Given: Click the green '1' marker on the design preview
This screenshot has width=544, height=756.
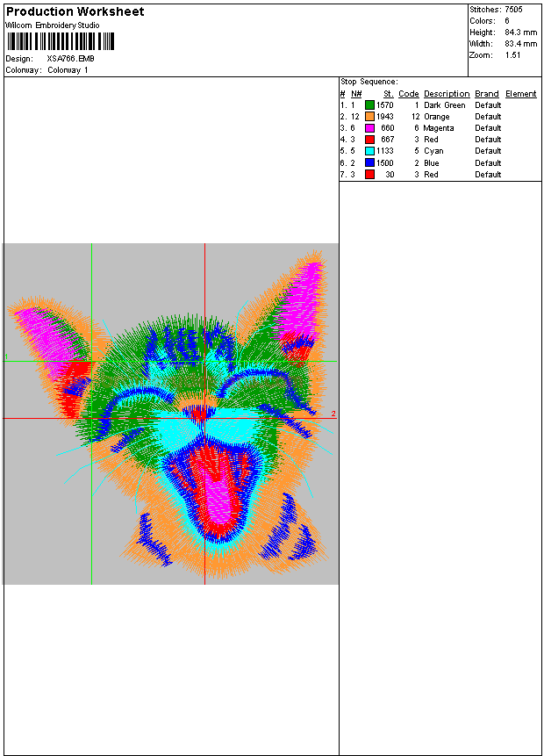Looking at the screenshot, I should 6,356.
